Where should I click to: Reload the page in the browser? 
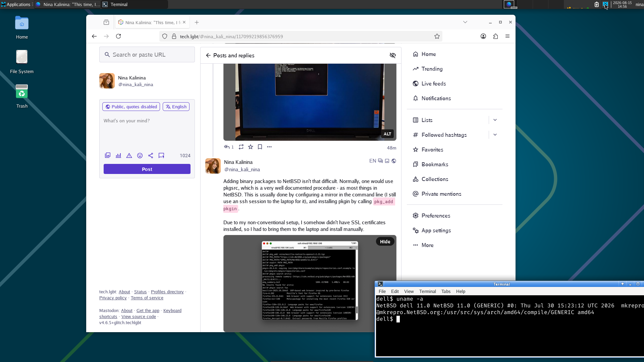(x=118, y=36)
